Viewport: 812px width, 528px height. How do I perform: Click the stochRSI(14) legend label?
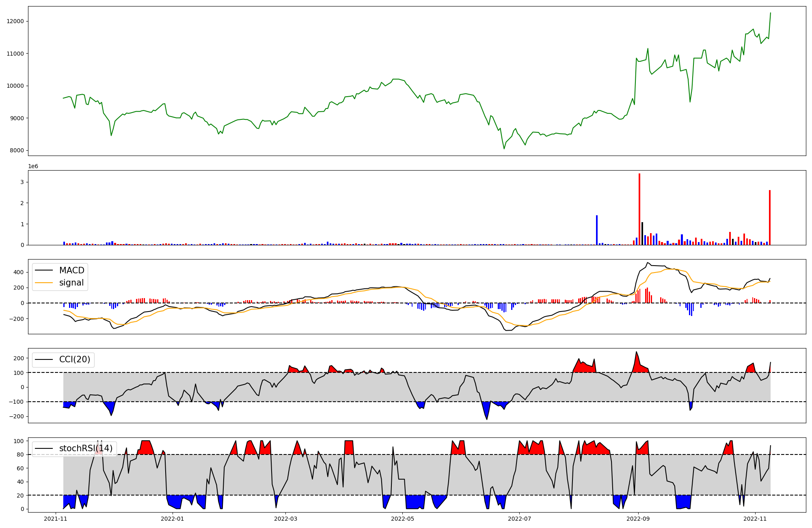pyautogui.click(x=86, y=448)
